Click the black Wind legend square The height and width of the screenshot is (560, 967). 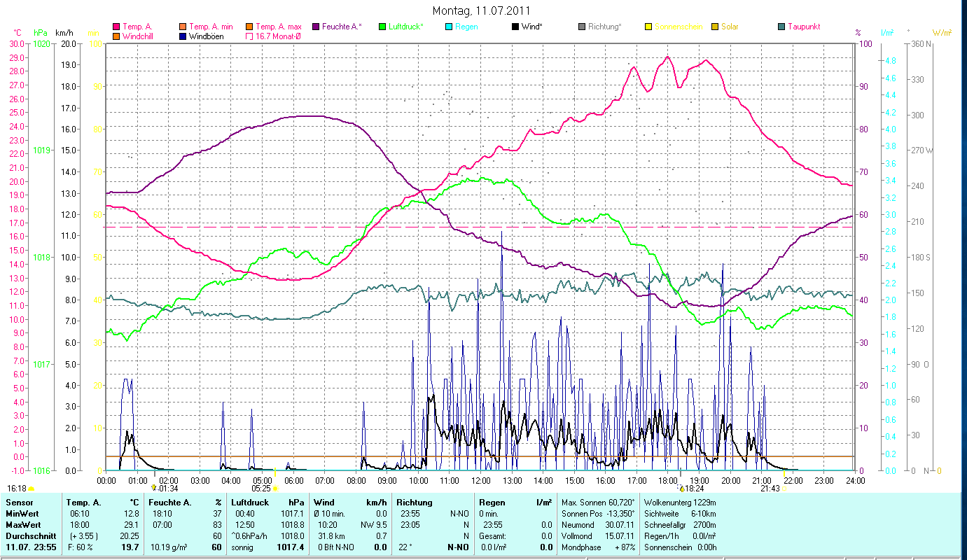(515, 27)
